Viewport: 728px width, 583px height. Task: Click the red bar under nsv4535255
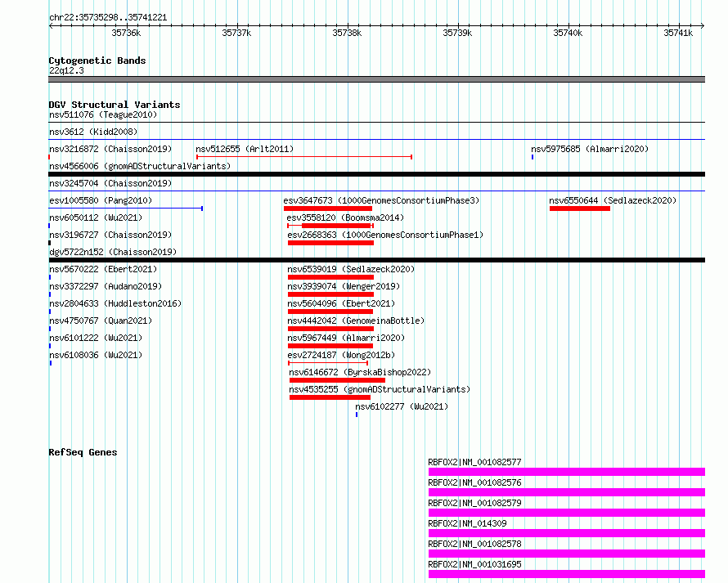330,397
